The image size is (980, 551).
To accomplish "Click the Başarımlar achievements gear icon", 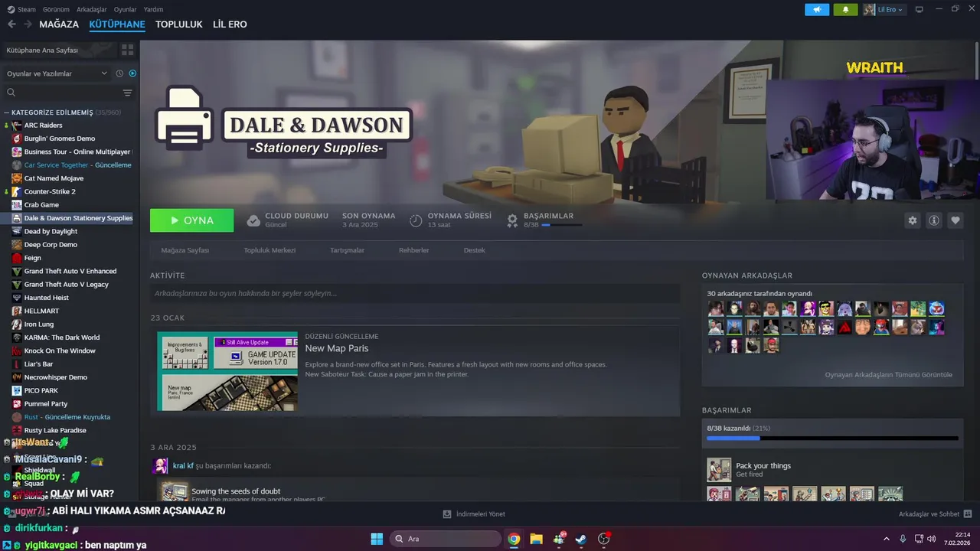I will point(512,220).
